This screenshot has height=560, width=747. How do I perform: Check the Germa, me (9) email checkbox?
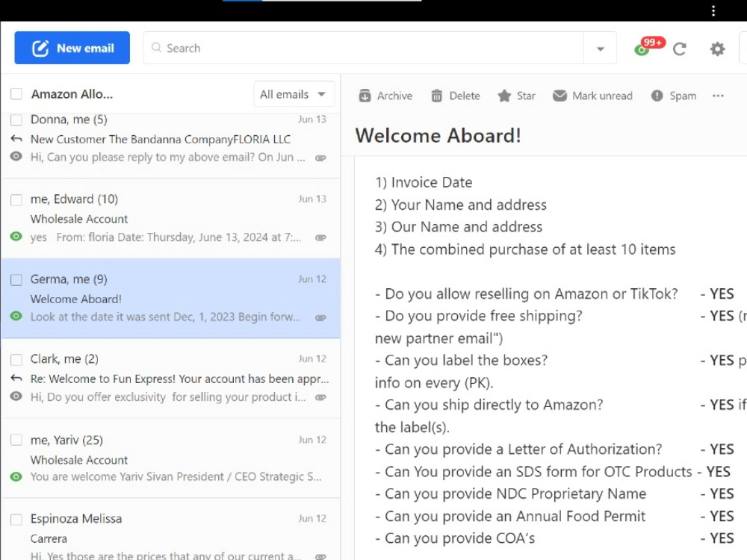coord(16,279)
